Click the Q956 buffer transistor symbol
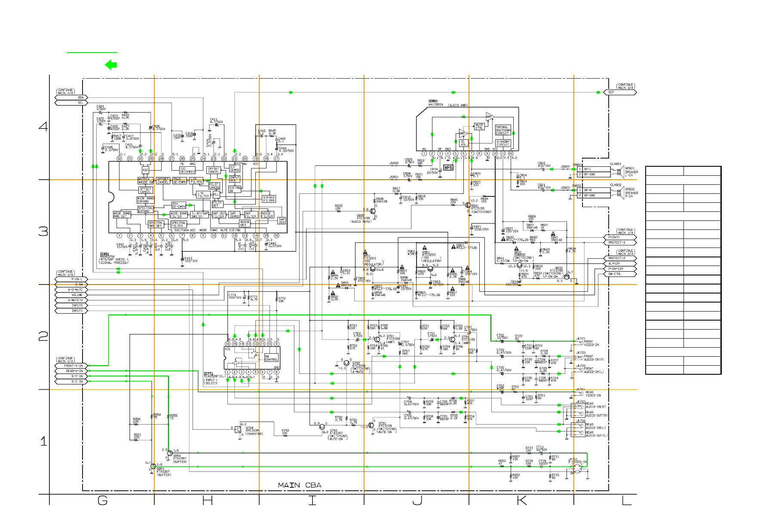 point(170,453)
